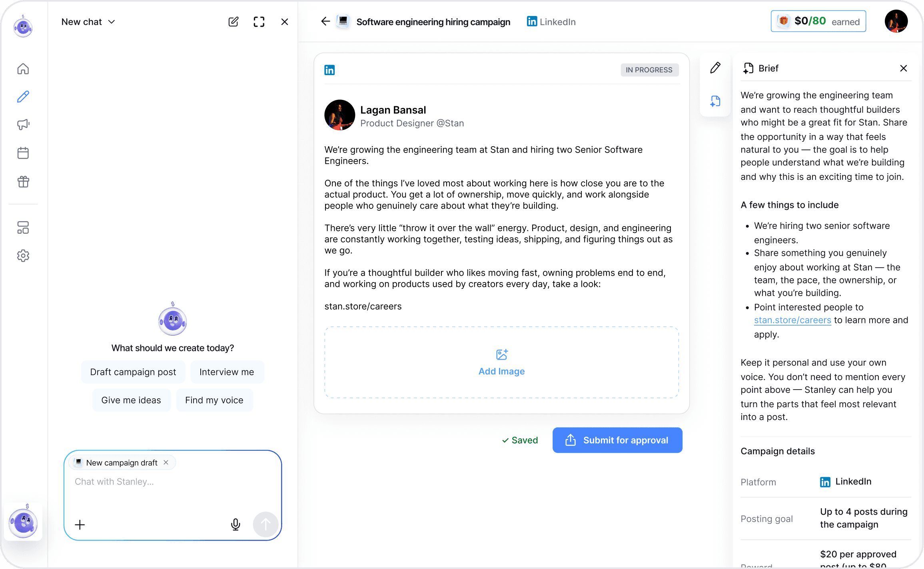Select the pencil Create icon in sidebar
Screen dimensions: 924x569
(x=23, y=97)
